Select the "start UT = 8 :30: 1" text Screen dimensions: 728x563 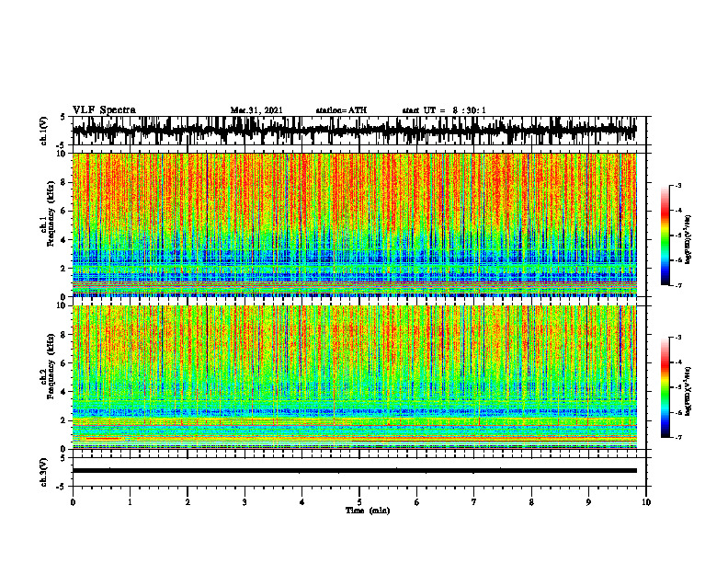click(x=444, y=110)
